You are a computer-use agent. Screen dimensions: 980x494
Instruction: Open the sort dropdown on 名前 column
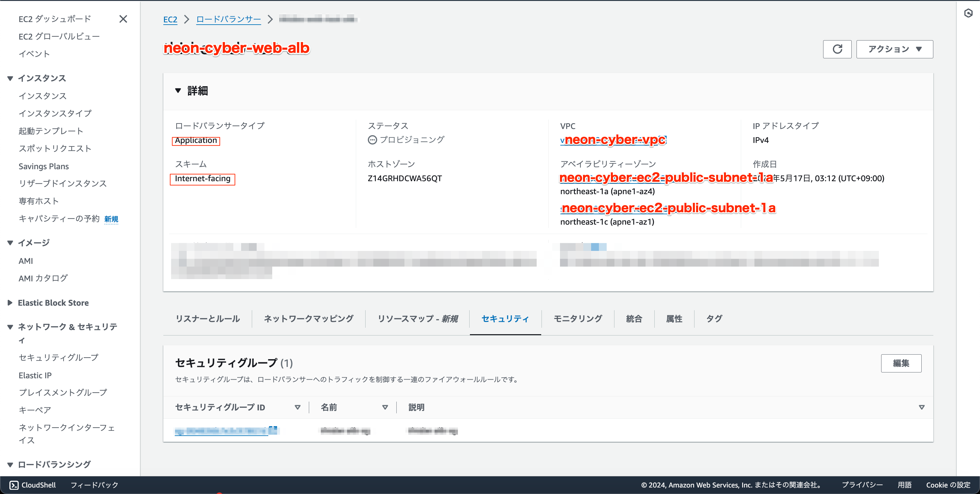pyautogui.click(x=385, y=407)
